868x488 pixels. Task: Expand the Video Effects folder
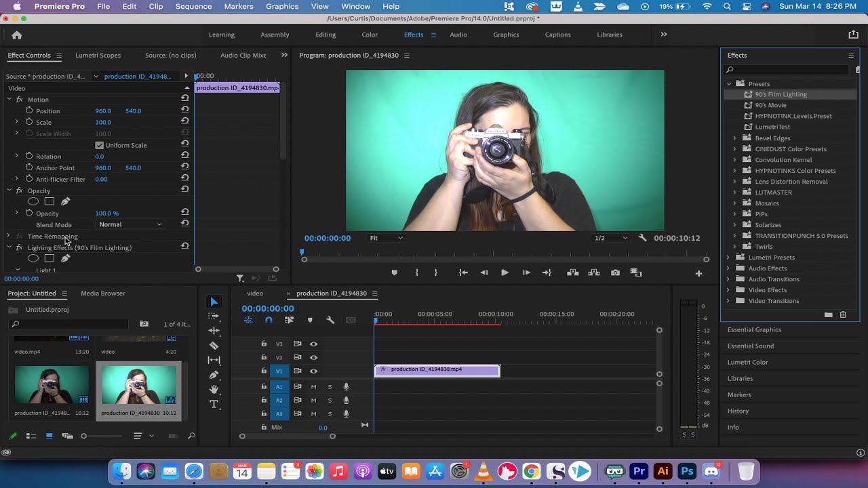coord(728,290)
